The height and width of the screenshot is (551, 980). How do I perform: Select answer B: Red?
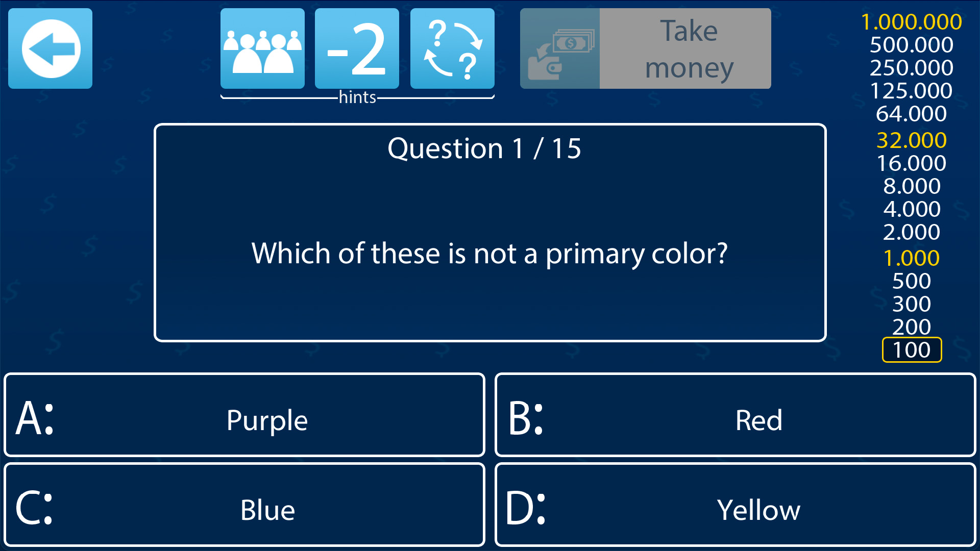[x=735, y=415]
